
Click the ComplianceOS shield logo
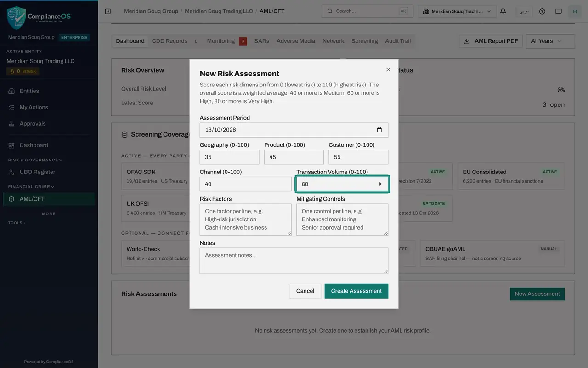coord(16,17)
